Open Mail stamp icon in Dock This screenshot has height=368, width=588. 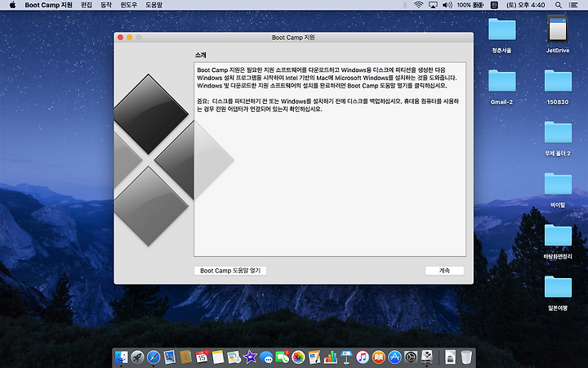(170, 357)
